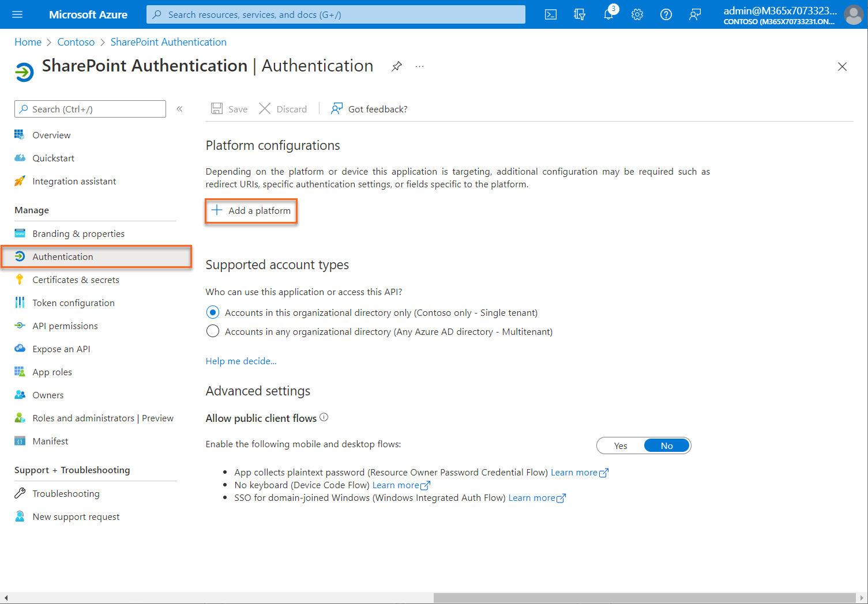Send feedback using the smiley icon
The image size is (868, 604).
[x=694, y=14]
